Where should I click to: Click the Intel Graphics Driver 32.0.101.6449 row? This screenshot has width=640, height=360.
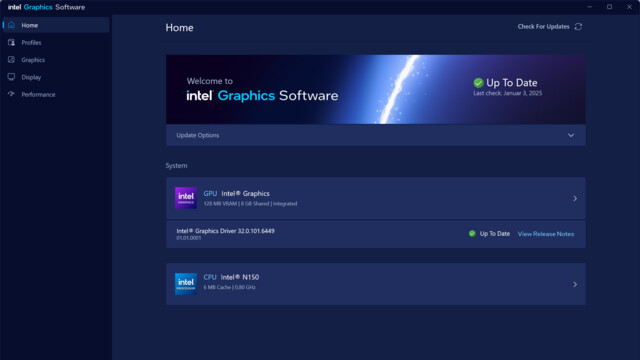coord(376,234)
